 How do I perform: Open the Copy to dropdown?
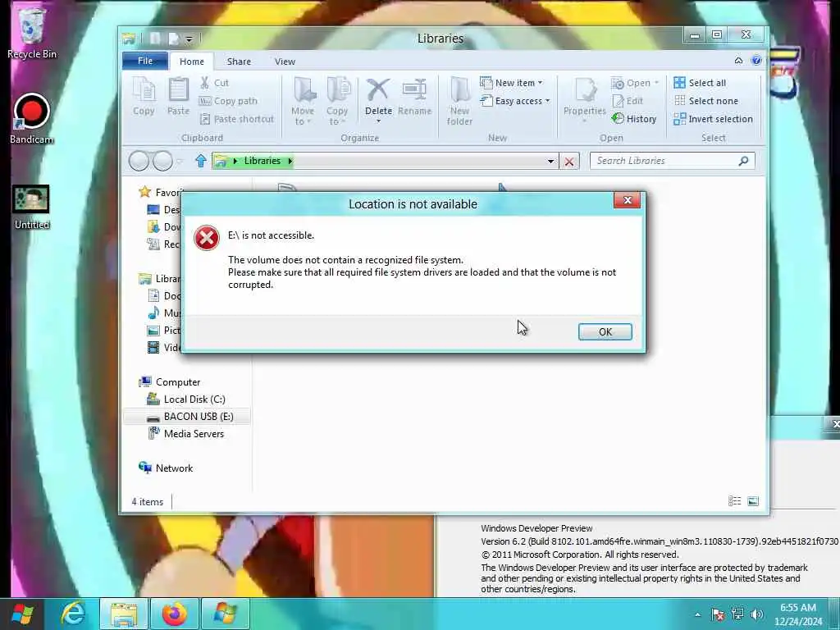(337, 101)
